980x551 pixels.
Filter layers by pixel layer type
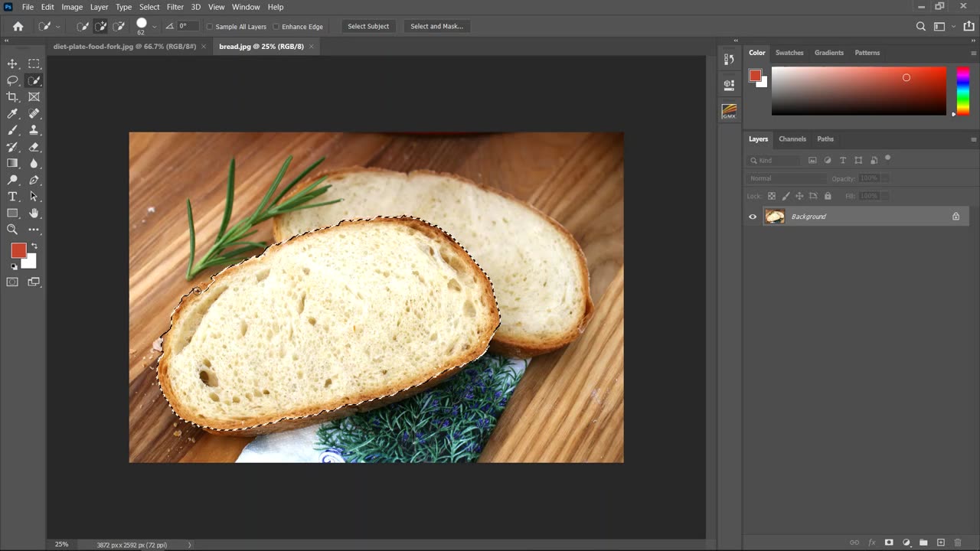click(x=812, y=161)
